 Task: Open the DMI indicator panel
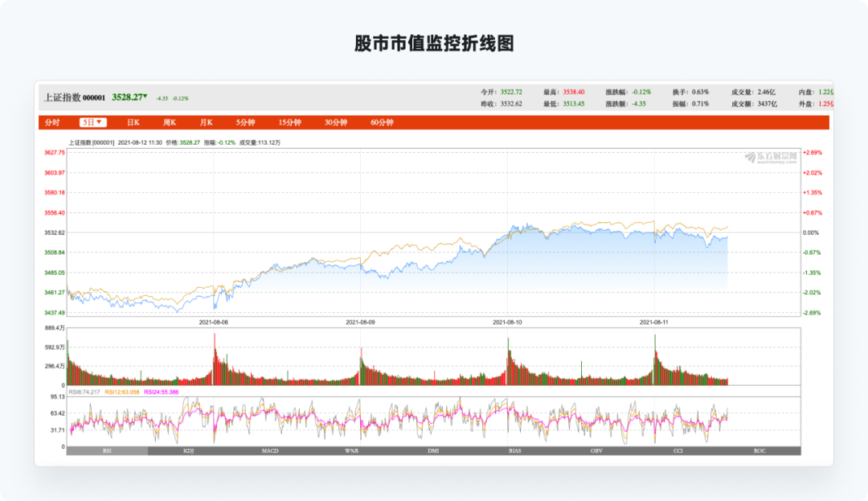(x=433, y=451)
